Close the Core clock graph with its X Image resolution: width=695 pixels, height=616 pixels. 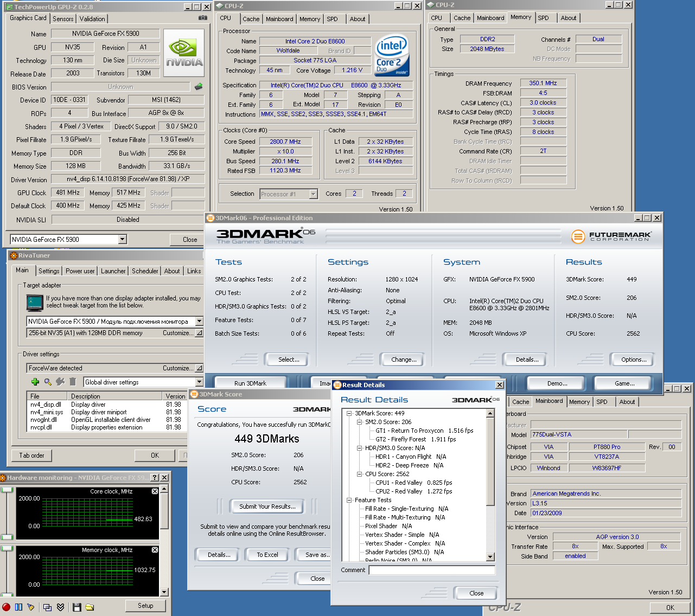(155, 491)
